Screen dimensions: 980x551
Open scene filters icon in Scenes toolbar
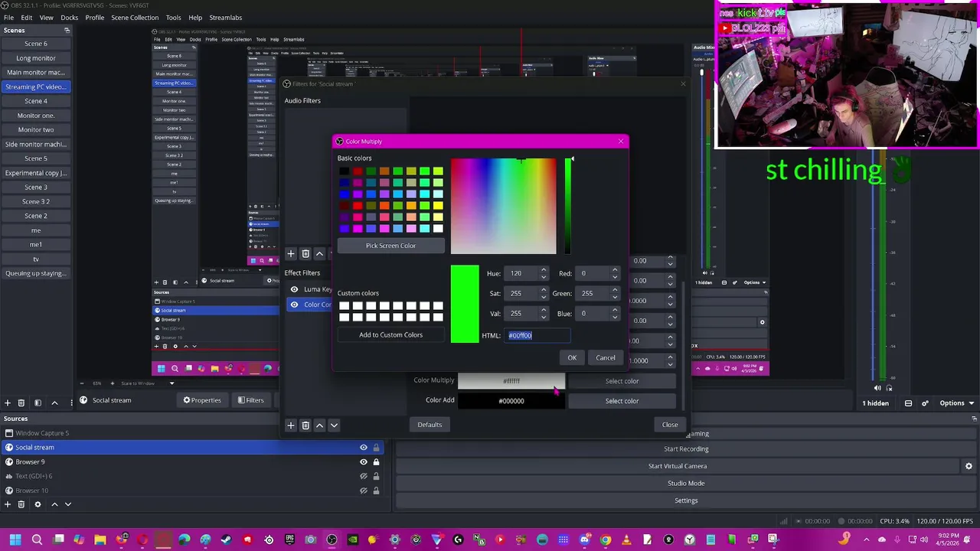[38, 403]
